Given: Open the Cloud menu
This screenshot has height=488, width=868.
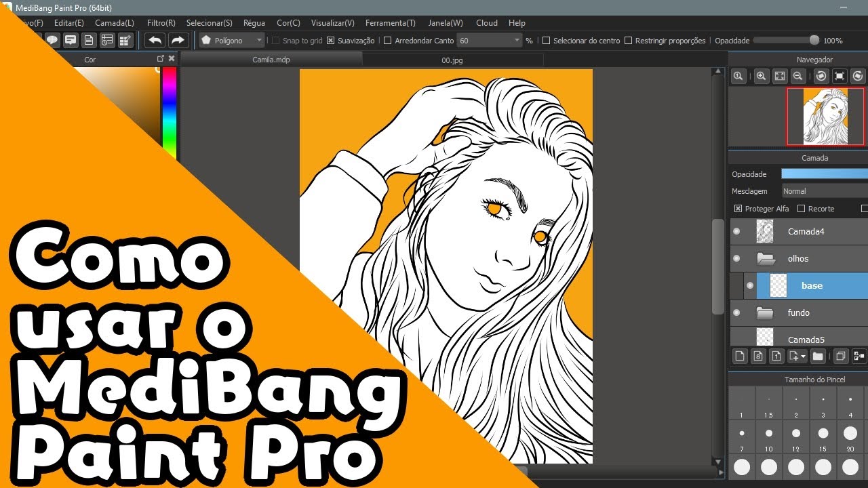Looking at the screenshot, I should click(x=487, y=23).
